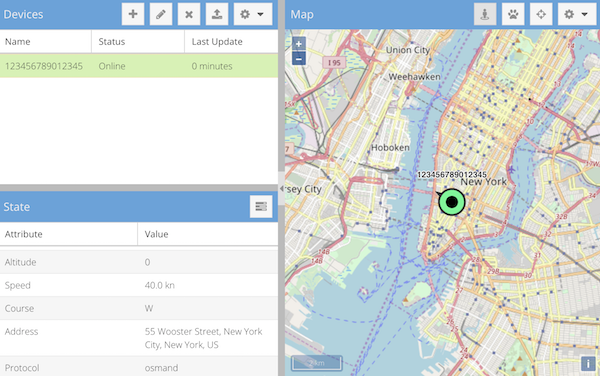Select the Address row in State table

pyautogui.click(x=139, y=338)
